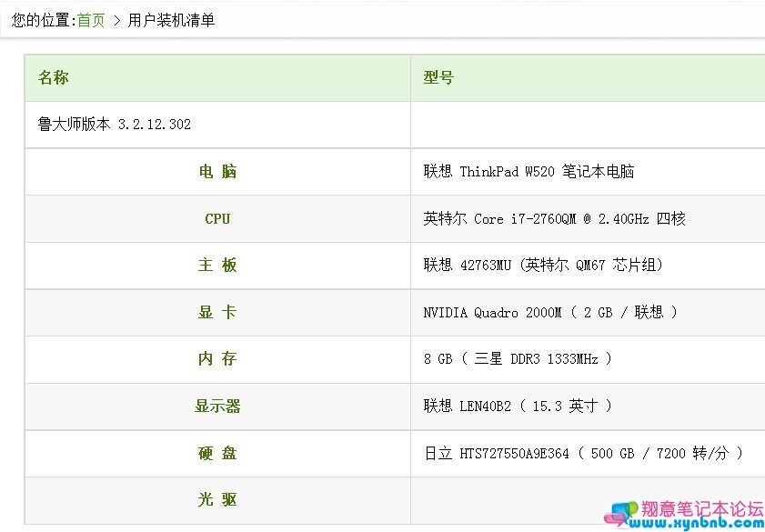Click the 鲁大师版本 3.2.12.302 cell
765x532 pixels.
click(x=115, y=125)
